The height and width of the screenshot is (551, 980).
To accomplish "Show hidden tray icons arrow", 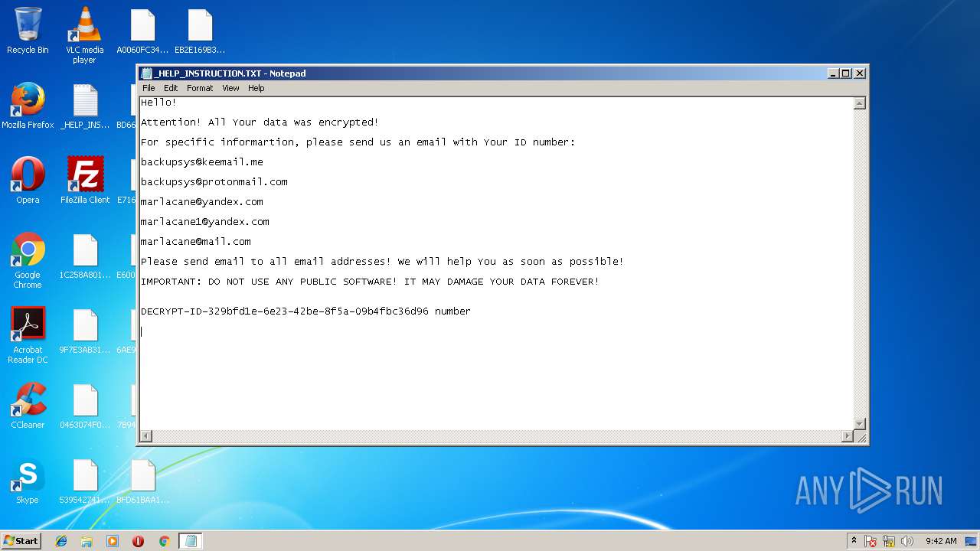I will click(854, 540).
